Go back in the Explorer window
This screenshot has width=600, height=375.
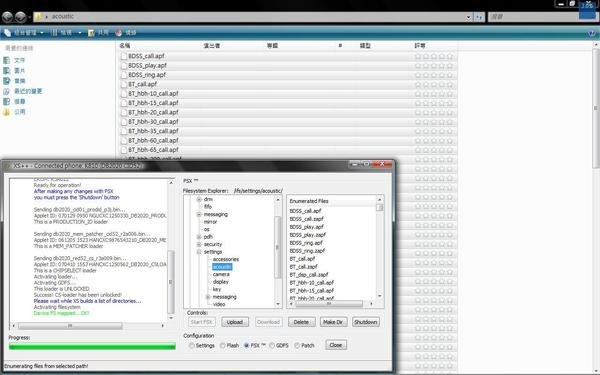click(x=7, y=17)
